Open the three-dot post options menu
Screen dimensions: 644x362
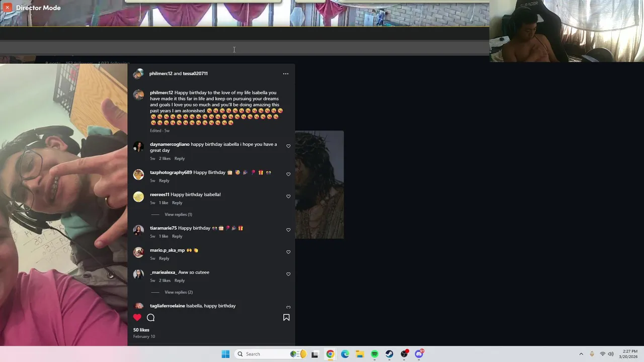(286, 74)
